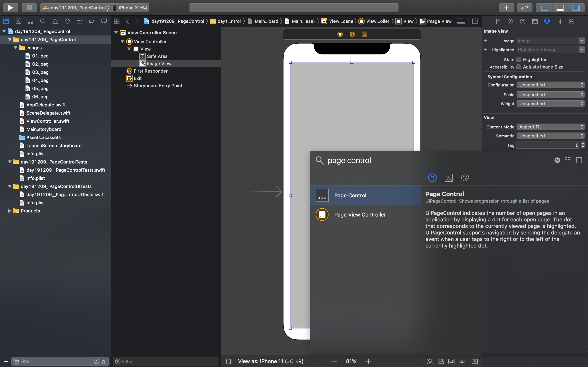
Task: Open the Symbol Configuration dropdown
Action: pos(550,85)
